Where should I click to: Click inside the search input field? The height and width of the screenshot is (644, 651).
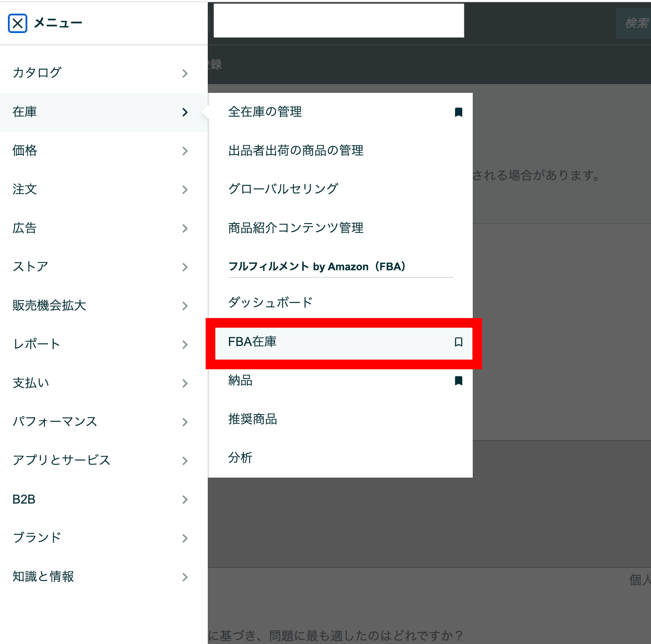tap(339, 20)
